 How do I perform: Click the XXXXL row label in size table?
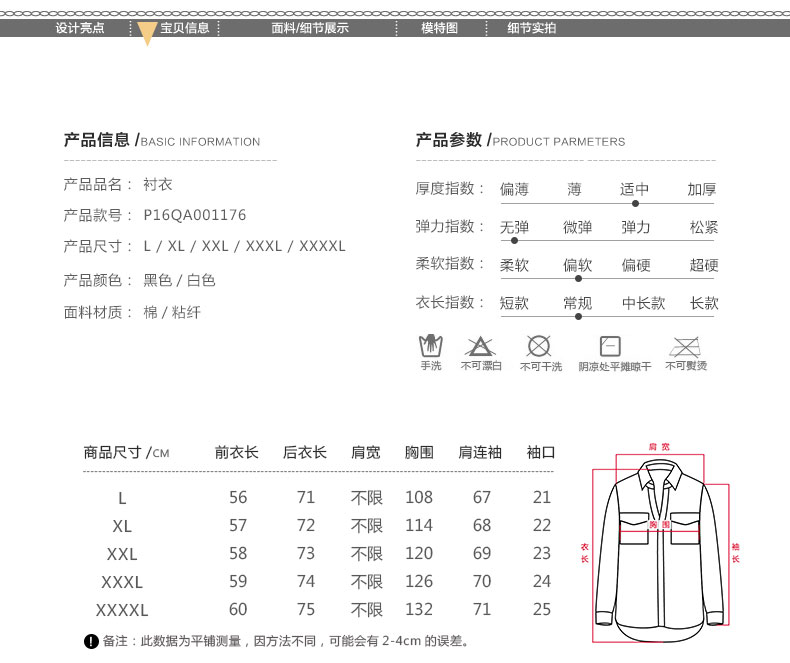tap(122, 609)
